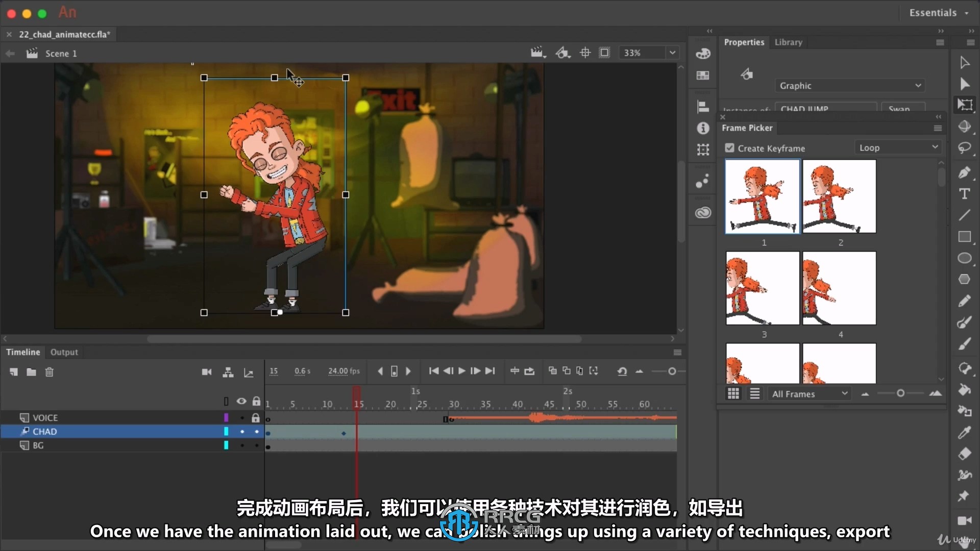This screenshot has width=980, height=551.
Task: Center the stage view
Action: point(585,53)
